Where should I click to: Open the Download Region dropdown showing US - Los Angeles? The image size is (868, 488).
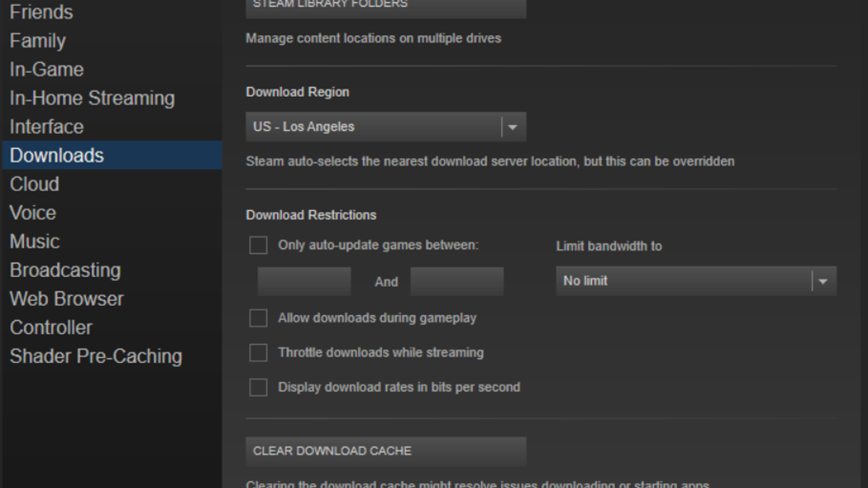386,127
